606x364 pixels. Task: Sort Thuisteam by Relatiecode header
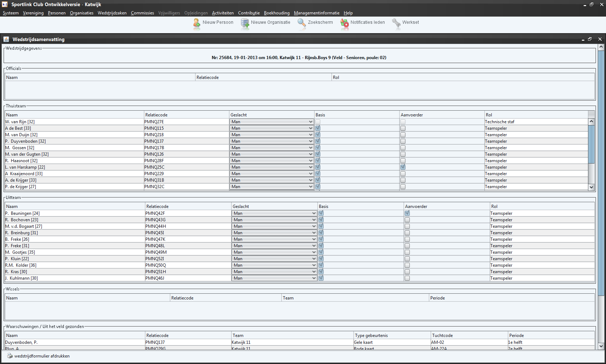(186, 115)
